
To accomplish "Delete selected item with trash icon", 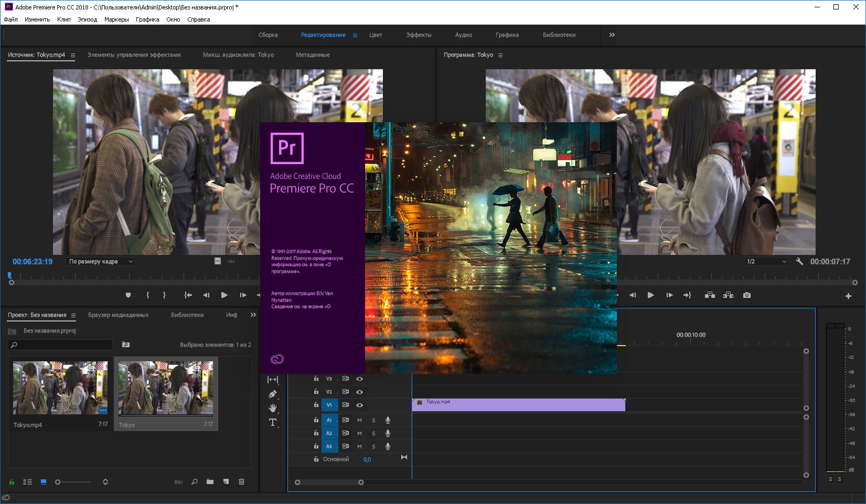I will click(x=241, y=481).
